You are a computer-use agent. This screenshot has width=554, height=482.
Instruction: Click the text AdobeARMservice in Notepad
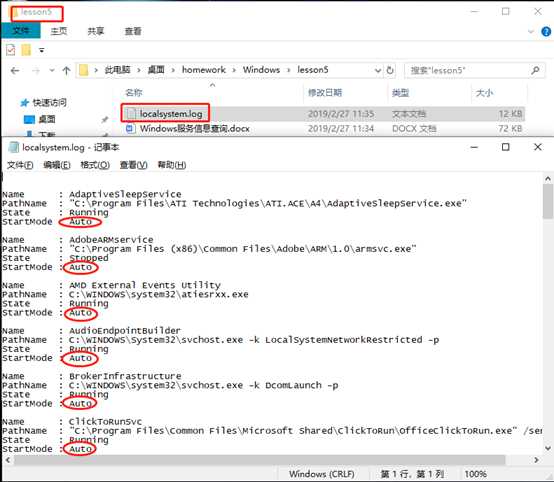coord(111,240)
